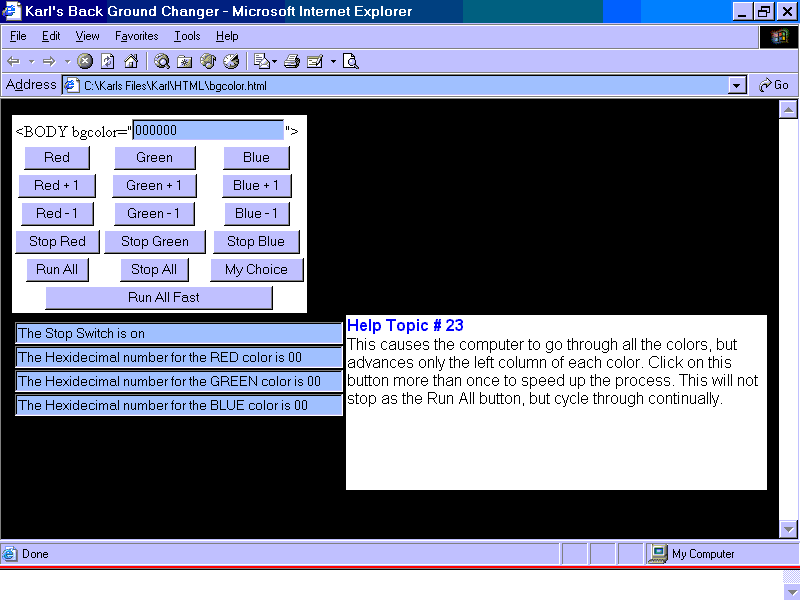Click the Blue + 1 button
Viewport: 800px width, 600px height.
(x=257, y=186)
